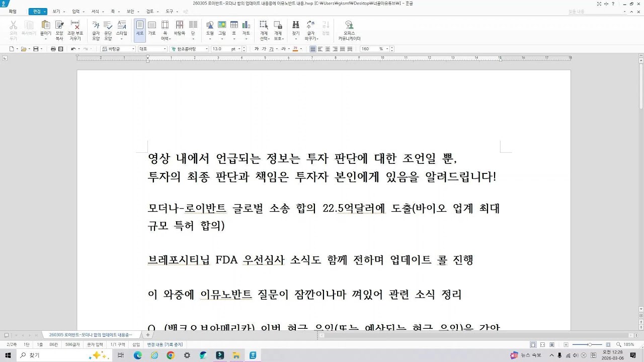This screenshot has height=362, width=644.
Task: Expand the 스타일 styles dropdown
Action: coord(121,39)
